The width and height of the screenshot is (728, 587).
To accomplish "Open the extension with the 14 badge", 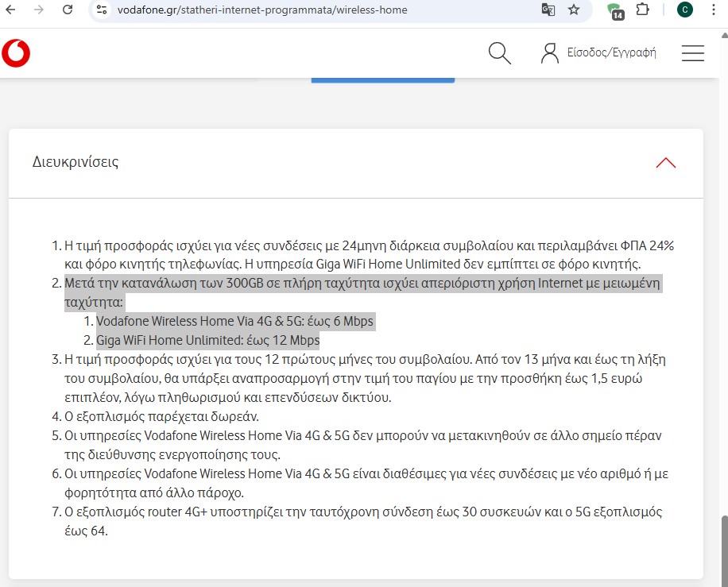I will point(614,10).
